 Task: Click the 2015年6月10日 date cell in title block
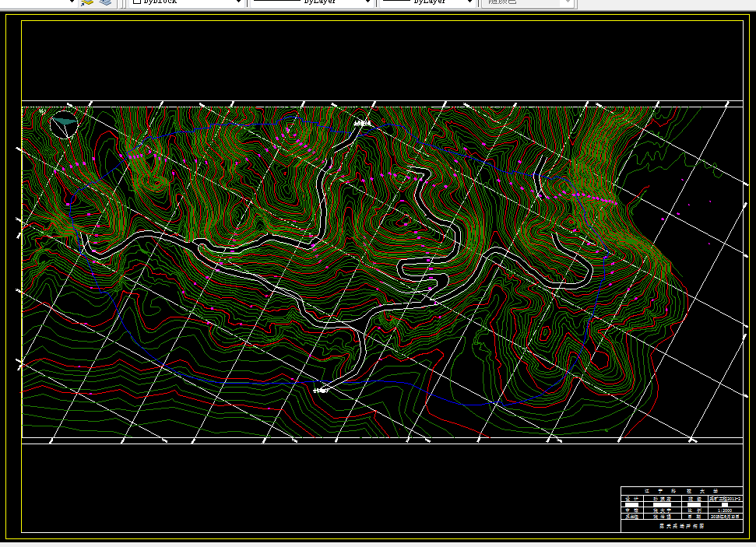(x=725, y=517)
